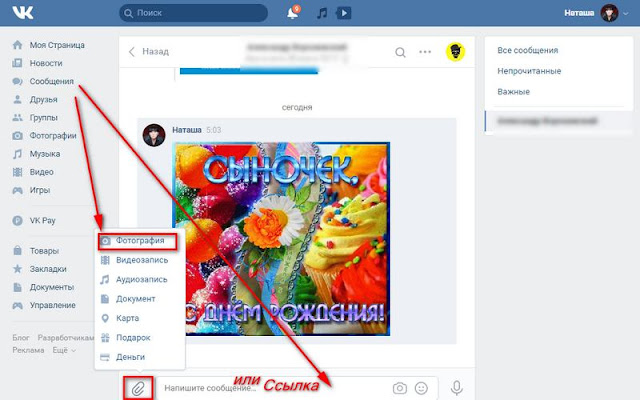
Task: Open Друзья in the sidebar
Action: pos(43,100)
